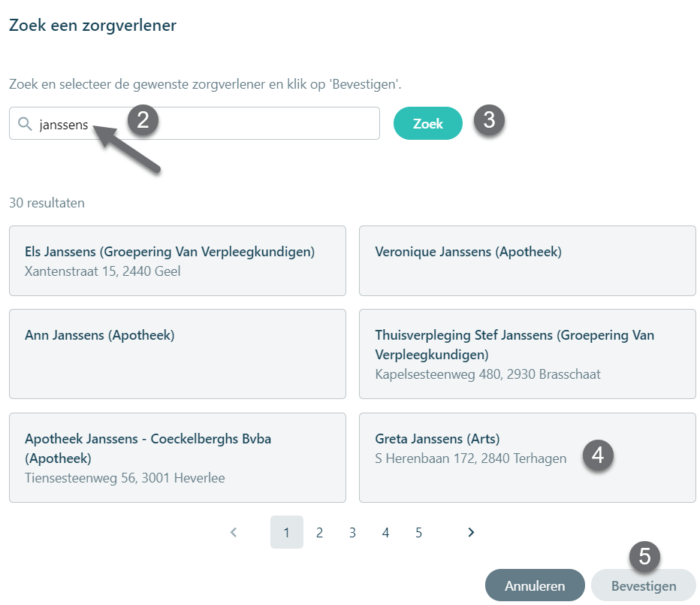Open results page 2
700x605 pixels.
pyautogui.click(x=320, y=532)
